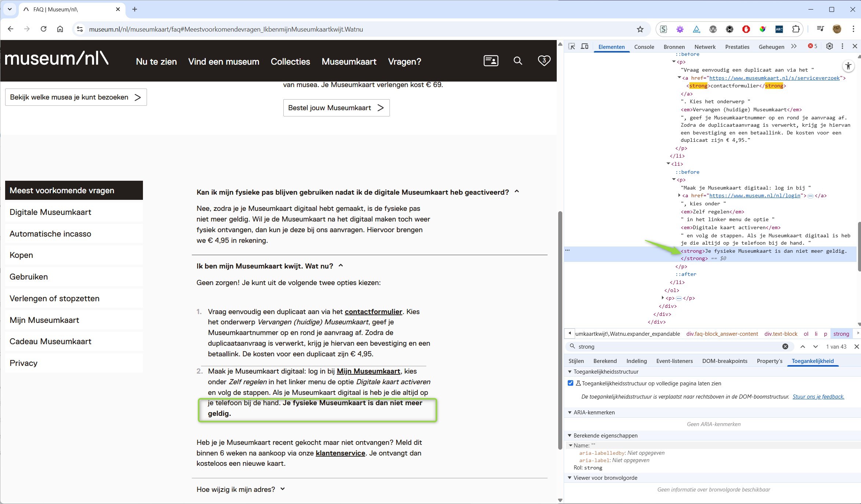
Task: Reload the page
Action: [x=43, y=29]
